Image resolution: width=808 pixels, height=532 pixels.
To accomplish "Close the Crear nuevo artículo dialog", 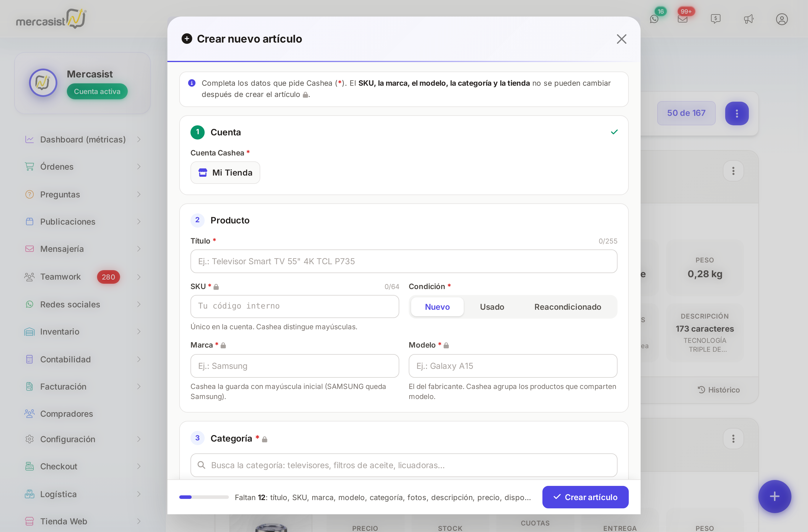I will point(621,39).
